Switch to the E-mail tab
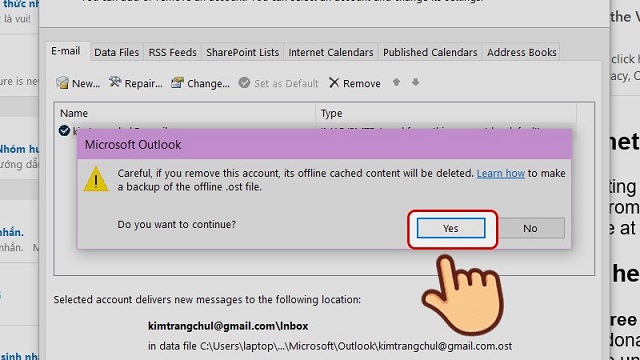The height and width of the screenshot is (360, 640). [65, 51]
